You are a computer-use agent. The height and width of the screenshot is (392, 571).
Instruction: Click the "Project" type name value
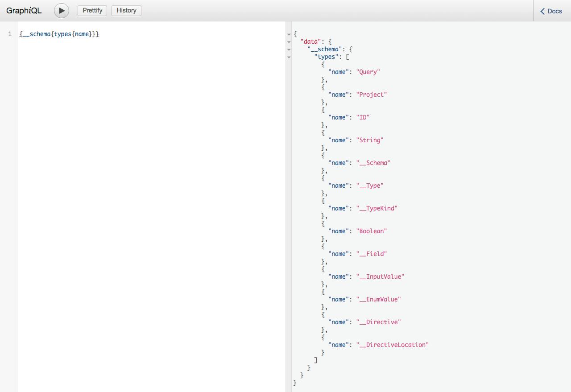point(372,95)
